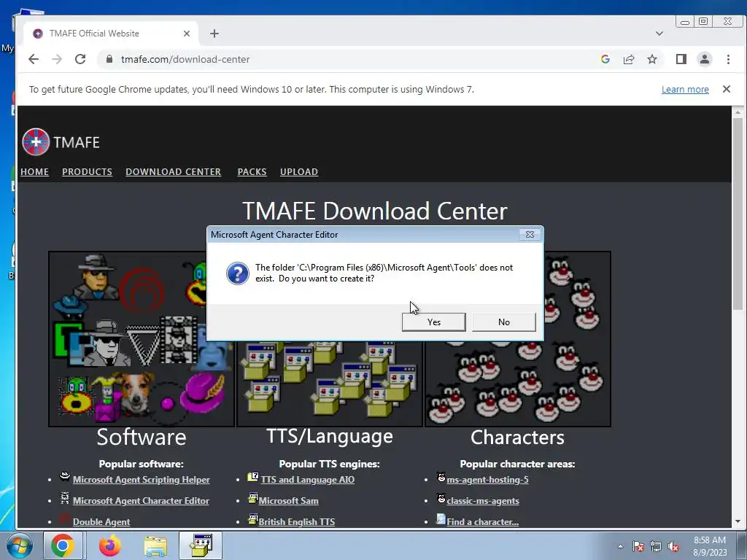This screenshot has width=747, height=560.
Task: Click the Double Agent list icon
Action: click(x=65, y=518)
